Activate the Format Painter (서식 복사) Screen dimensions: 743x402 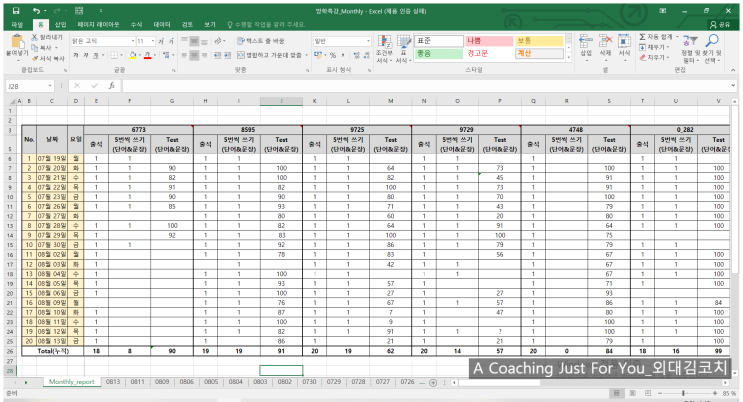click(x=48, y=58)
